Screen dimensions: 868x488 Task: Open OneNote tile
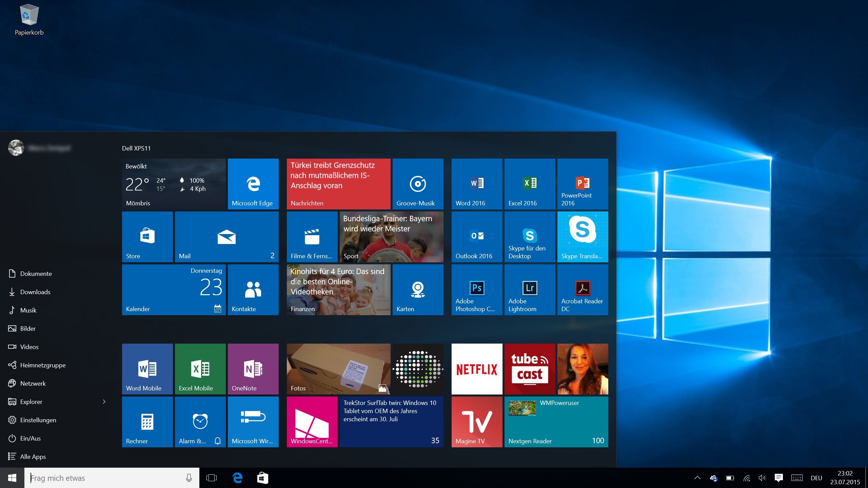tap(253, 369)
